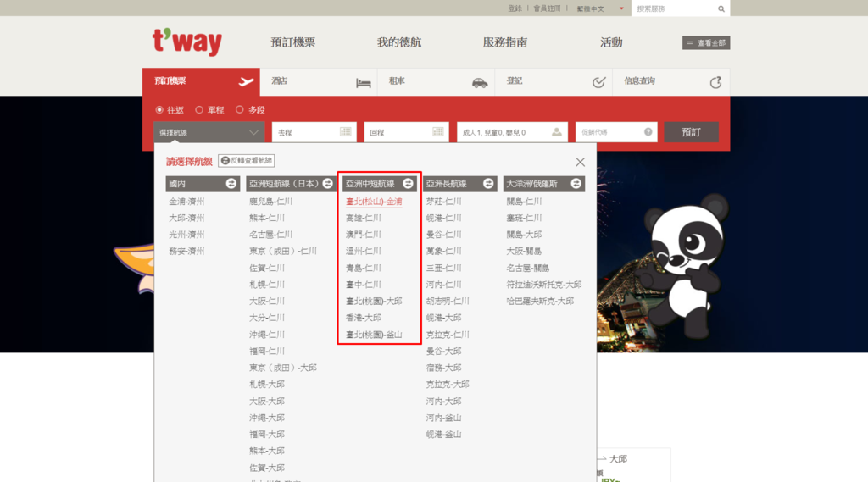Select route 青島-仁川
Screen dimensions: 868x482
(363, 268)
